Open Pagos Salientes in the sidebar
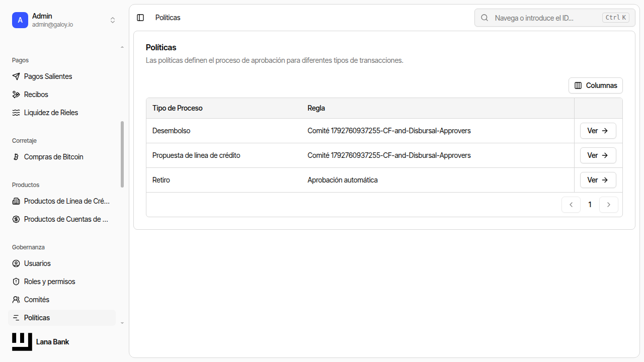The width and height of the screenshot is (644, 362). (x=62, y=76)
